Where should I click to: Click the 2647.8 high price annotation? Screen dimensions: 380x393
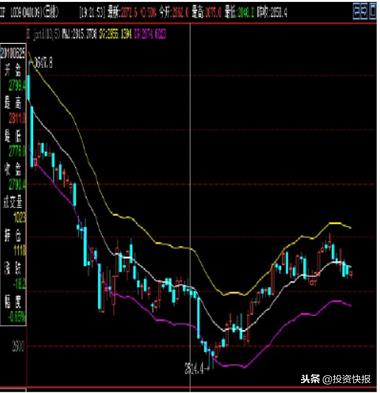(x=43, y=63)
